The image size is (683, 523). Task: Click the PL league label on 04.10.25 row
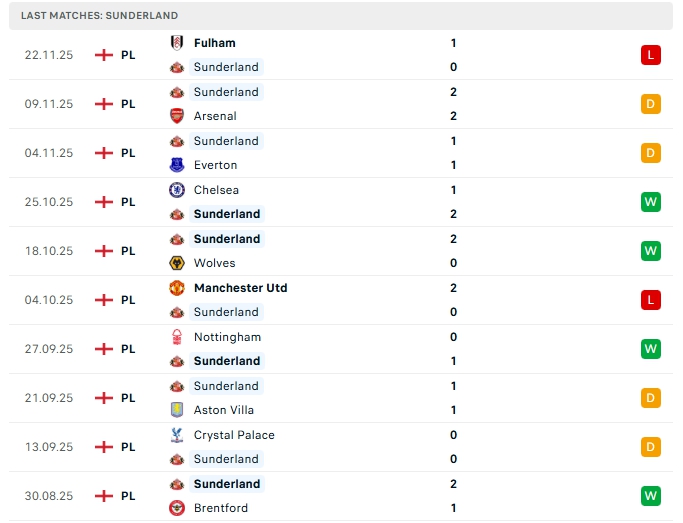tap(128, 300)
